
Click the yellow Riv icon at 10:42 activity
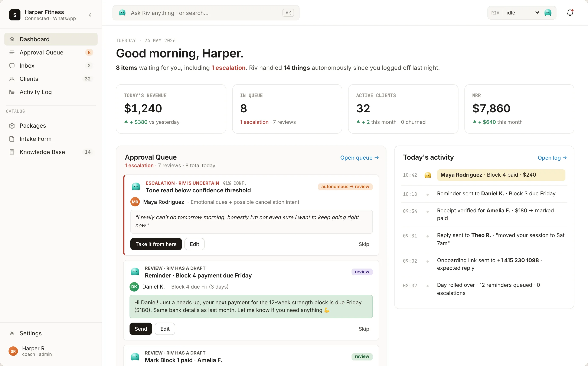point(428,175)
